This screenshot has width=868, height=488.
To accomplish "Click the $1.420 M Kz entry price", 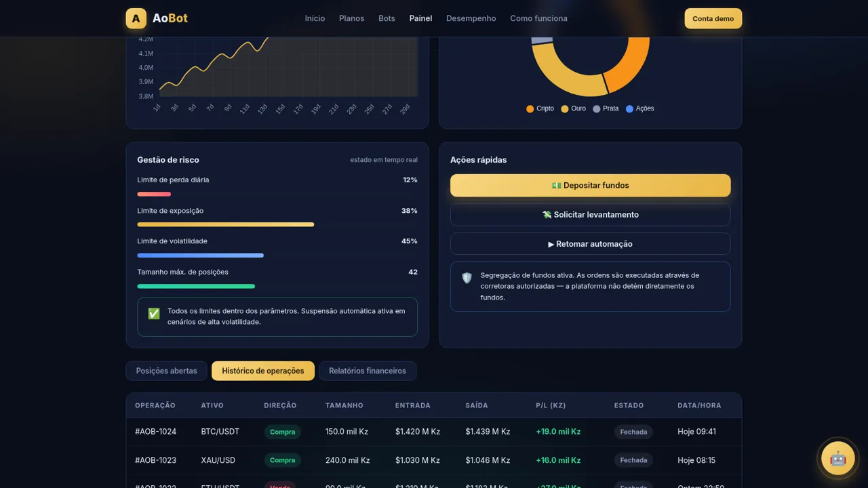I will coord(418,432).
